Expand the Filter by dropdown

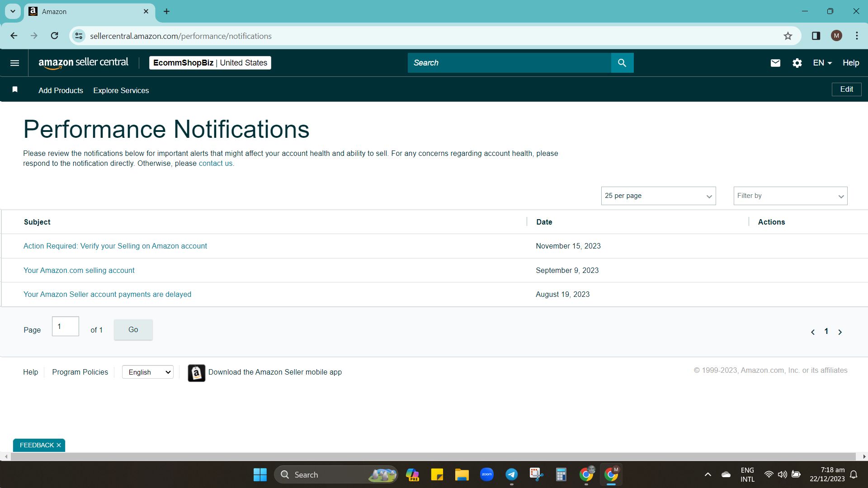[790, 196]
